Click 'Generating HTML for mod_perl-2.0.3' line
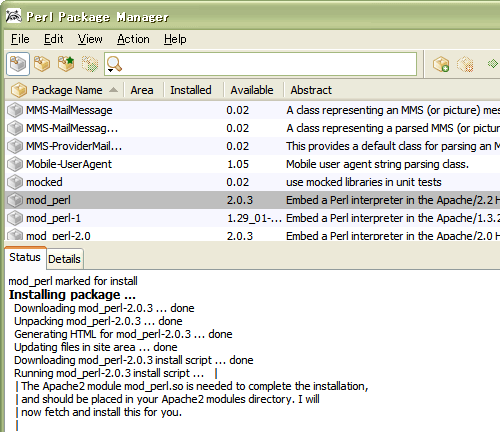This screenshot has width=500, height=432. pyautogui.click(x=123, y=334)
